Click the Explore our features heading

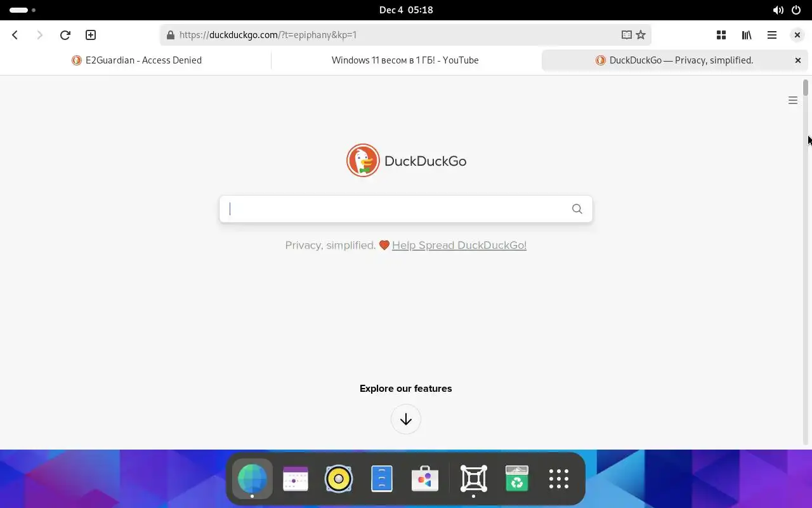click(406, 389)
